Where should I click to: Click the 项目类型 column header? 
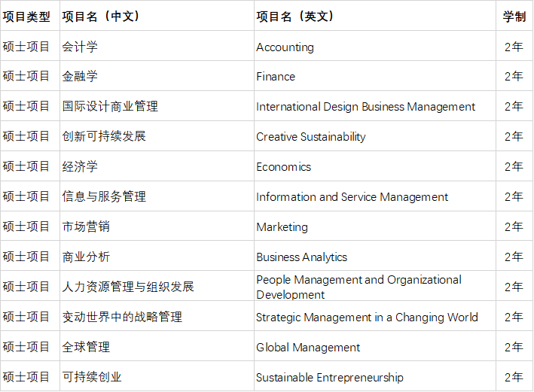tap(27, 16)
